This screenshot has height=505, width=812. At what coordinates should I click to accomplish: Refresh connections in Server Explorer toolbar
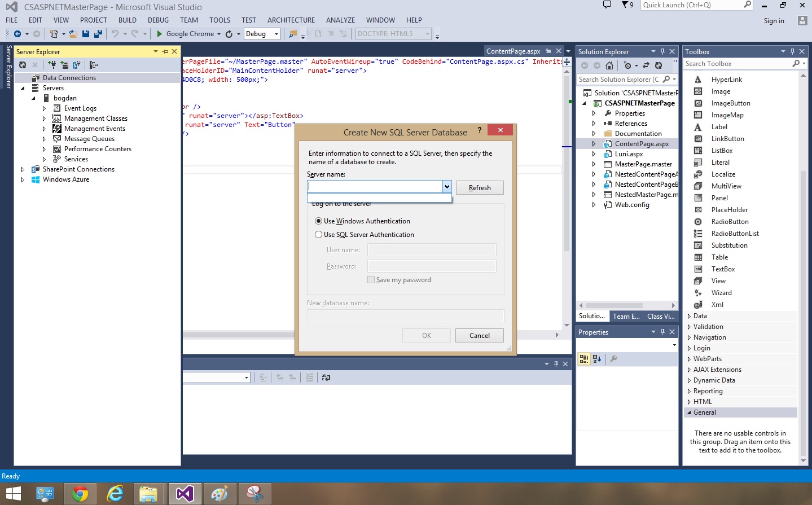tap(23, 64)
